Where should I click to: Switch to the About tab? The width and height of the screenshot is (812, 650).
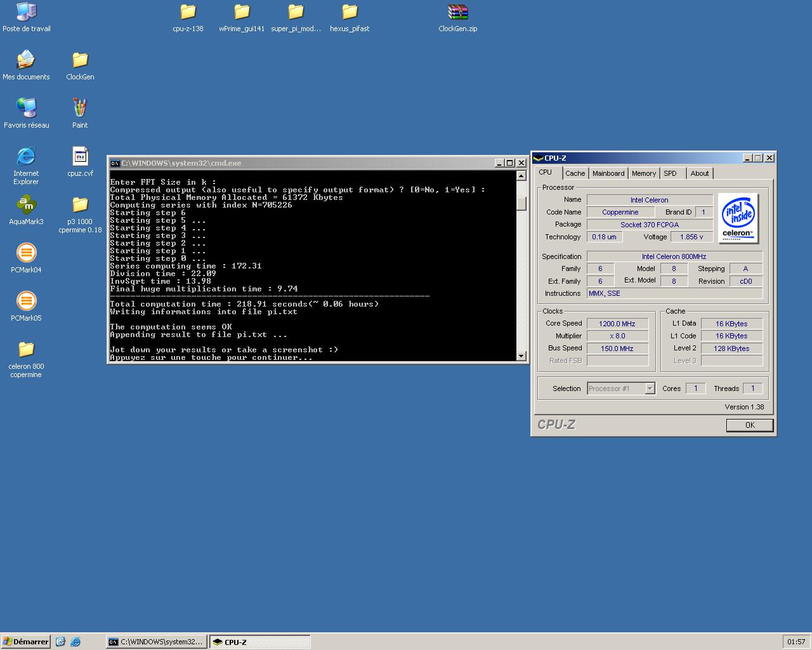pyautogui.click(x=700, y=173)
